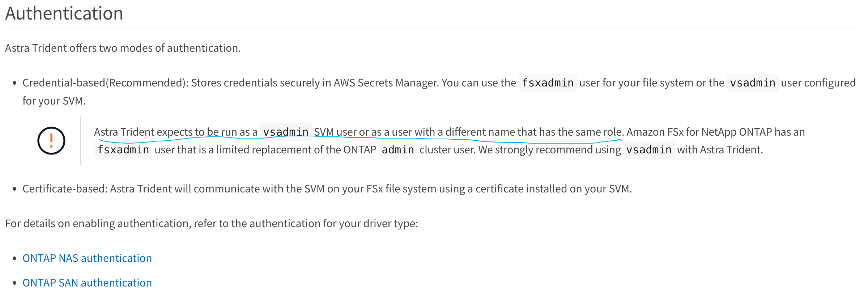Click the "For details on enabling authentication" sentence
868x293 pixels.
pyautogui.click(x=212, y=224)
